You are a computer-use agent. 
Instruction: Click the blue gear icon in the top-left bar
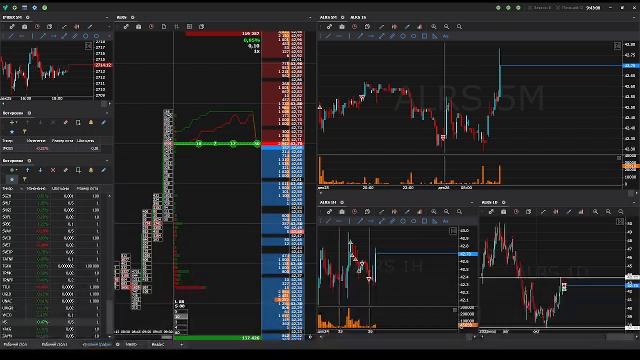[x=34, y=7]
